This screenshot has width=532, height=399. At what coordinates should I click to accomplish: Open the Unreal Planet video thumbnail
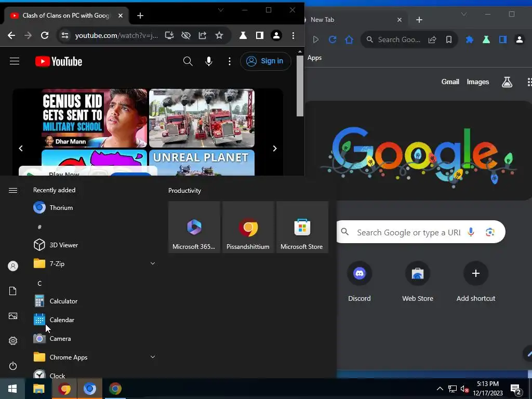[x=202, y=163]
